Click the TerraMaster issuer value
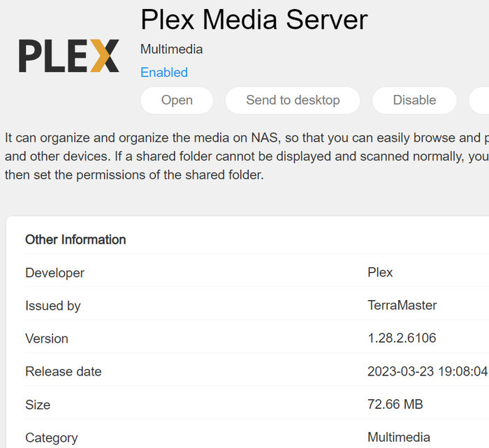This screenshot has height=448, width=489. point(402,306)
